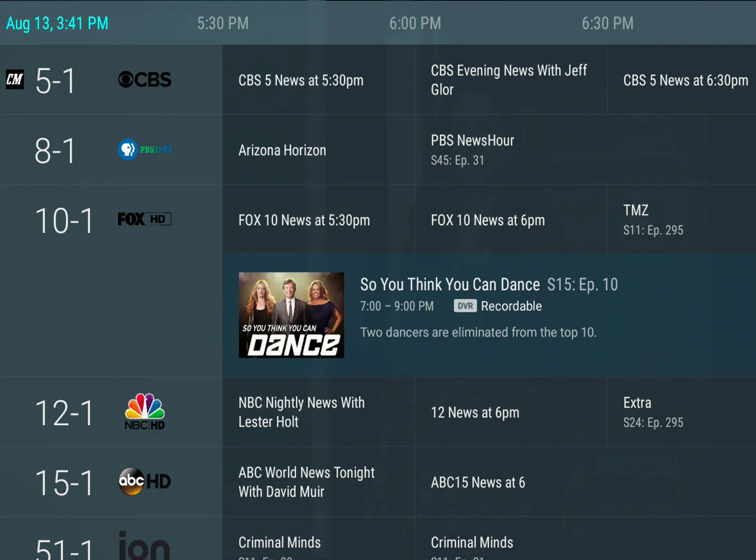
Task: Select Arizona Horizon program
Action: (319, 150)
